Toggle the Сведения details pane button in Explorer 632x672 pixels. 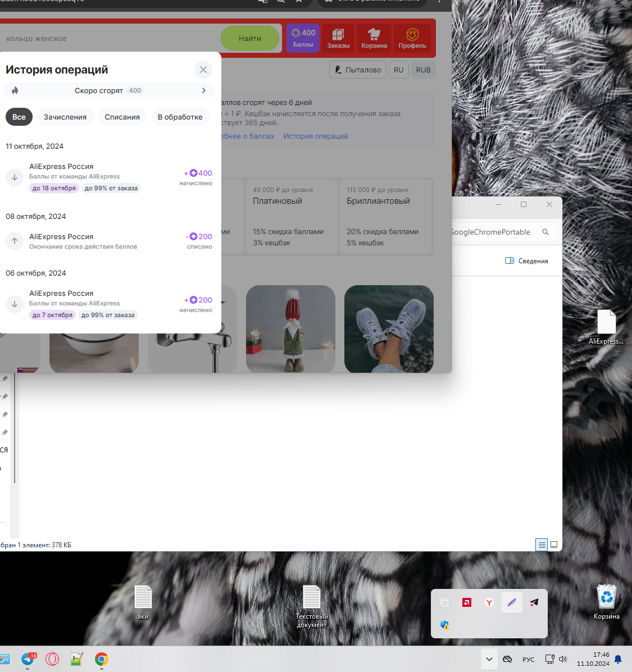coord(526,261)
